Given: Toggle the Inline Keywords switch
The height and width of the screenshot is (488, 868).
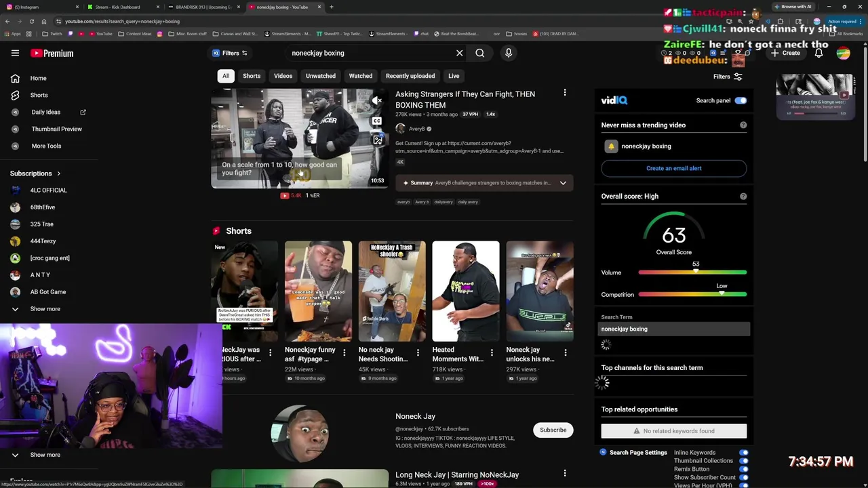Looking at the screenshot, I should [x=744, y=453].
